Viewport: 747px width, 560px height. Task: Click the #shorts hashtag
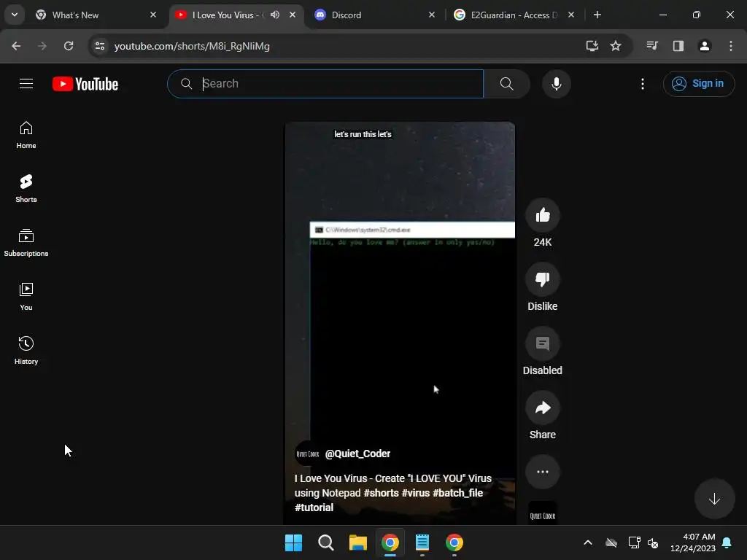381,493
